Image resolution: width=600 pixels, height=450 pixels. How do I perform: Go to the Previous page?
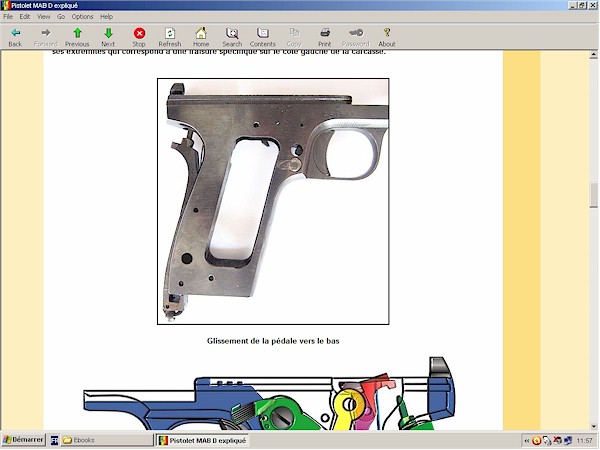click(x=77, y=38)
